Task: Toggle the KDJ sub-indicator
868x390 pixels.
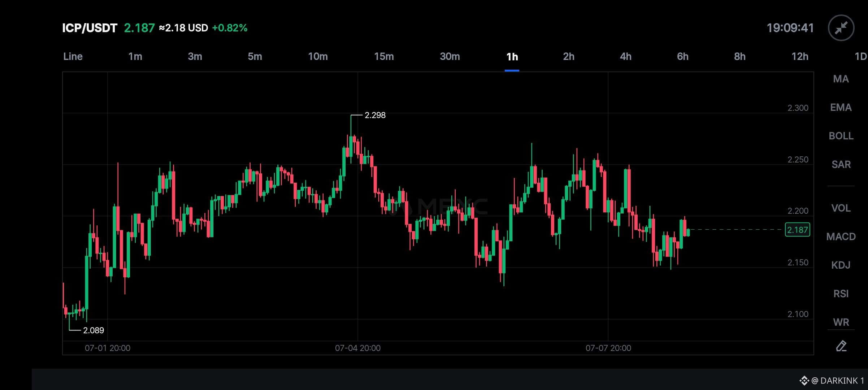Action: coord(841,265)
